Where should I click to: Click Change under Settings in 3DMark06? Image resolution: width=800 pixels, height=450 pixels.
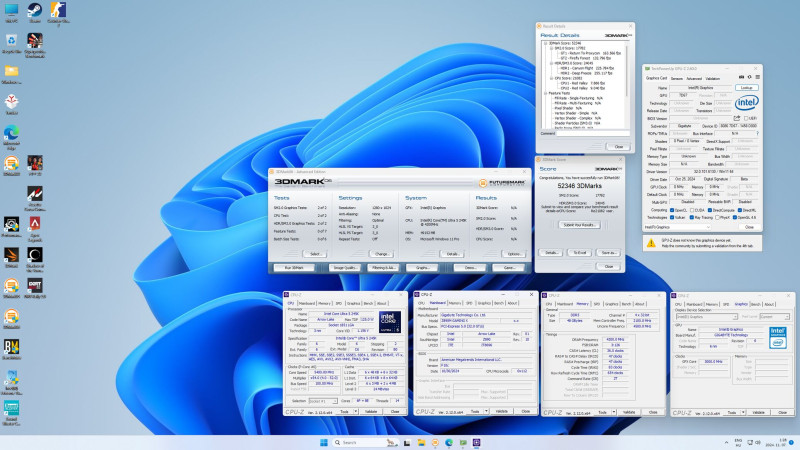[382, 254]
